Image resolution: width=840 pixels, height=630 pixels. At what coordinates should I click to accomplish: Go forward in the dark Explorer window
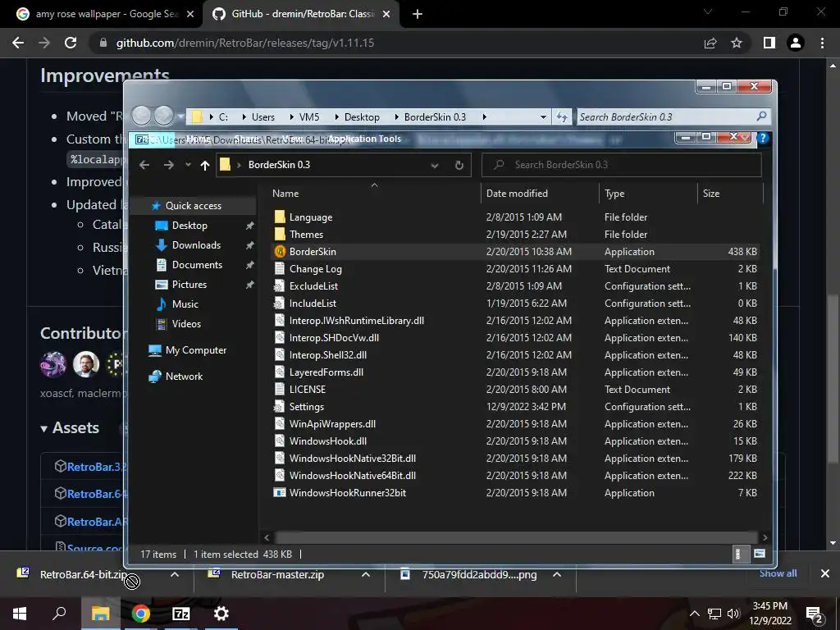coord(168,165)
